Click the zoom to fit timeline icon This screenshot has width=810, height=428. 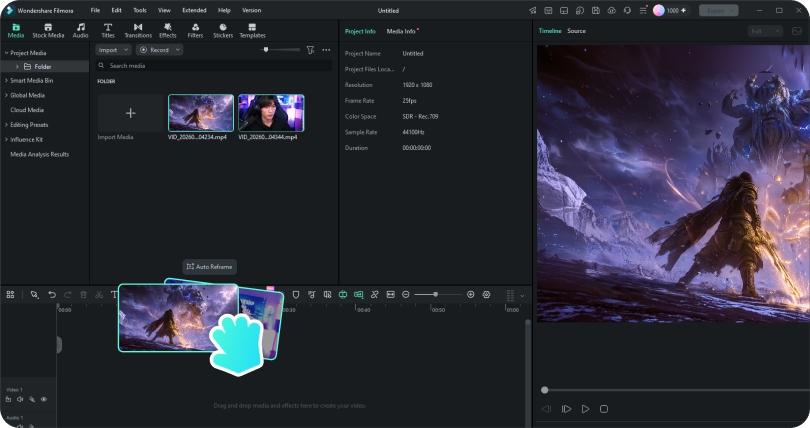391,294
